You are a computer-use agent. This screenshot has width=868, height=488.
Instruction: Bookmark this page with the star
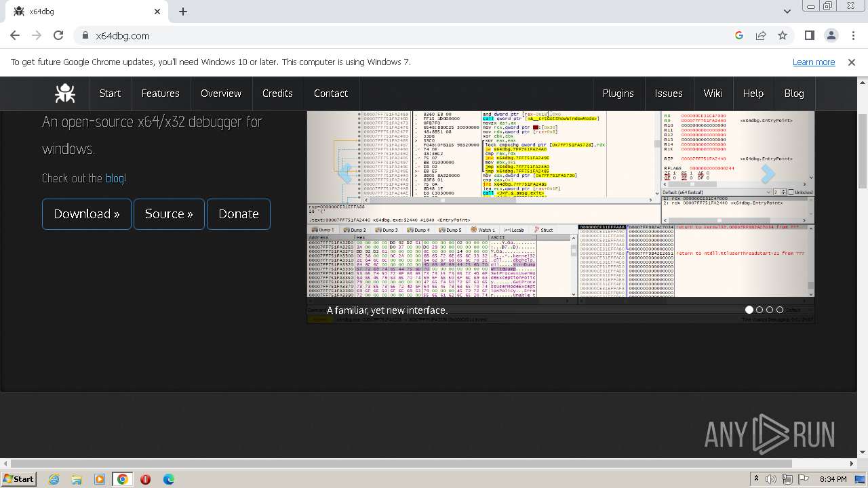pyautogui.click(x=783, y=36)
